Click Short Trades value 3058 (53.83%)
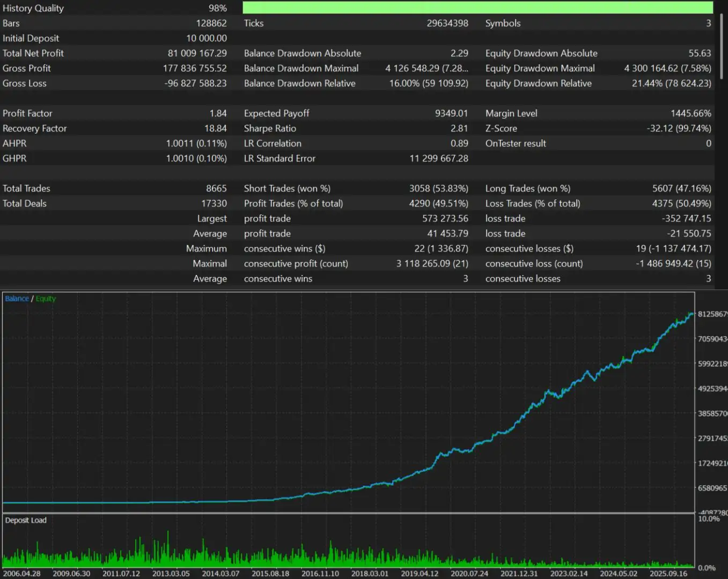 439,188
